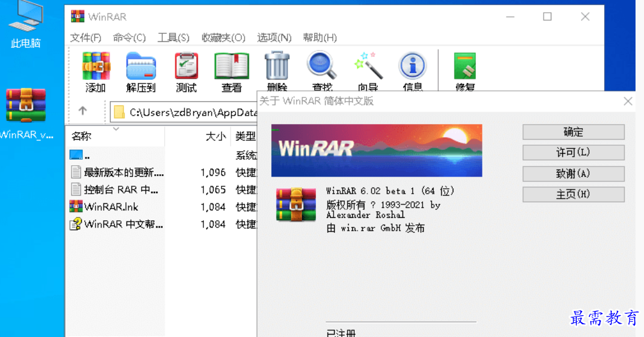
Task: Click the 测试 (Test) toolbar icon
Action: tap(186, 66)
